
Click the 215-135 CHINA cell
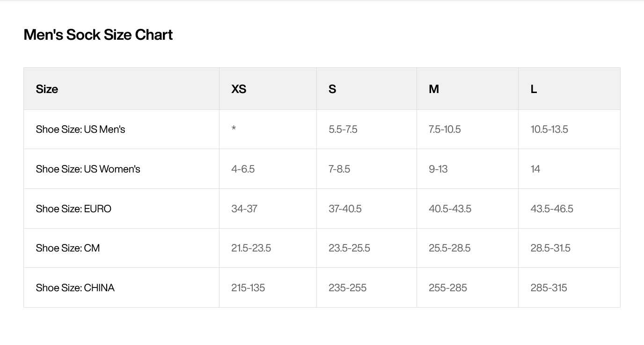coord(248,287)
